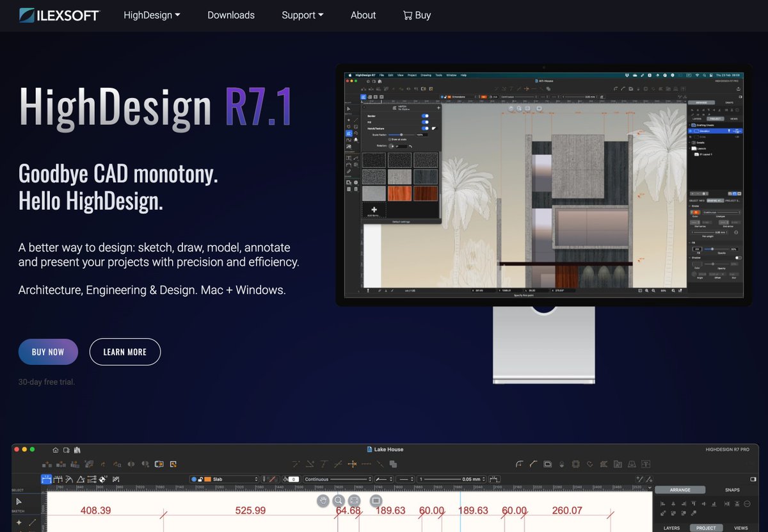The height and width of the screenshot is (532, 768).
Task: Click the pan hand button on Lake House canvas
Action: click(323, 501)
